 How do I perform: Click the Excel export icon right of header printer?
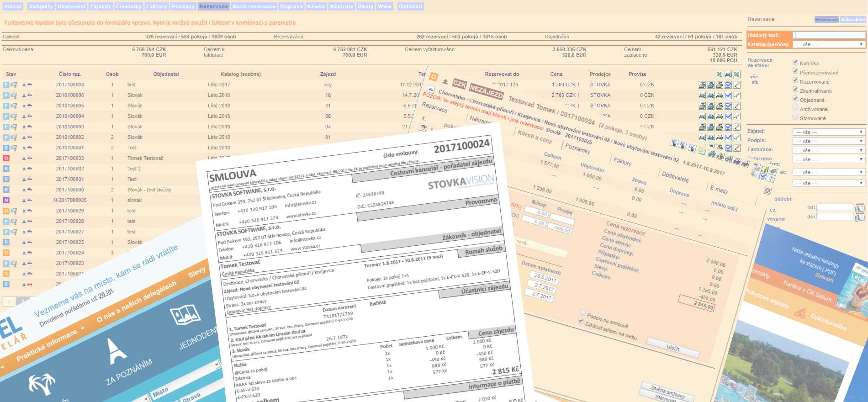click(737, 74)
